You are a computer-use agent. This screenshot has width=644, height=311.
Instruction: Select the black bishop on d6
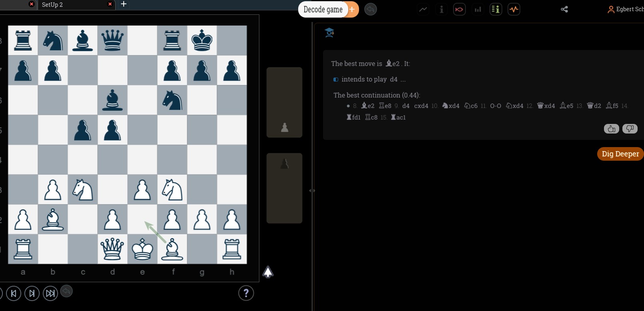pyautogui.click(x=112, y=100)
